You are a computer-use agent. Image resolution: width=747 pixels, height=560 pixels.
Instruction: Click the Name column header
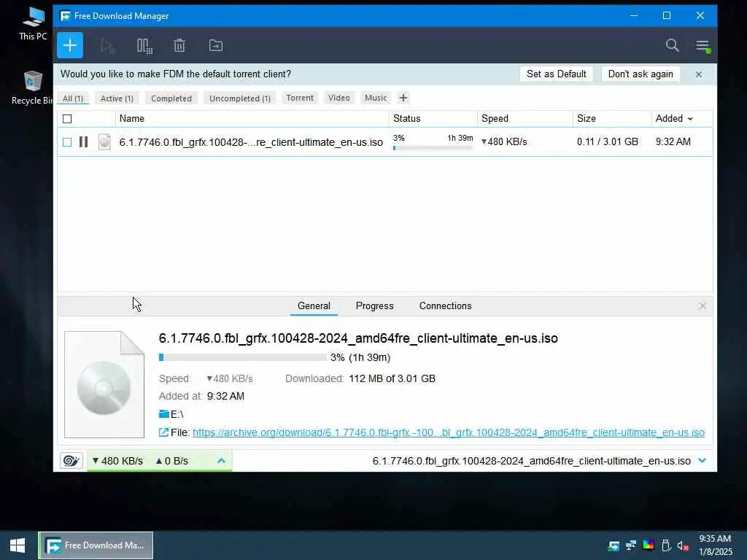pyautogui.click(x=252, y=119)
